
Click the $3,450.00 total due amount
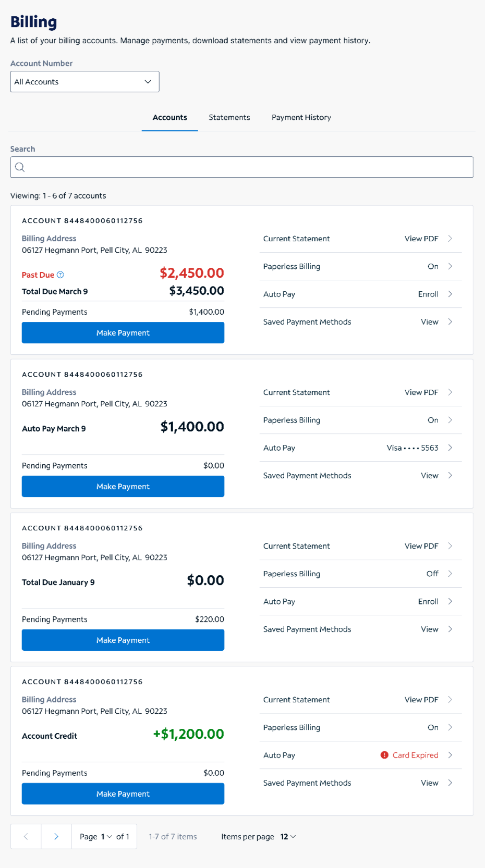(x=197, y=291)
